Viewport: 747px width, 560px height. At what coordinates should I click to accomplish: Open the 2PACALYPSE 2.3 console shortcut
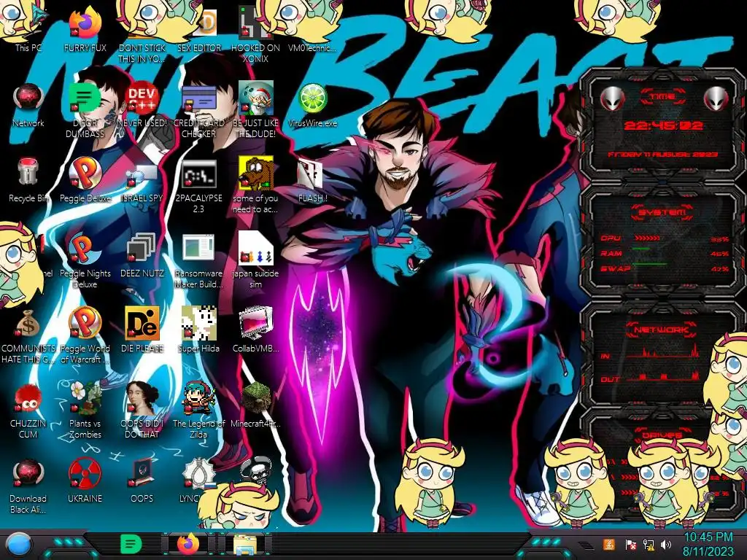point(198,186)
